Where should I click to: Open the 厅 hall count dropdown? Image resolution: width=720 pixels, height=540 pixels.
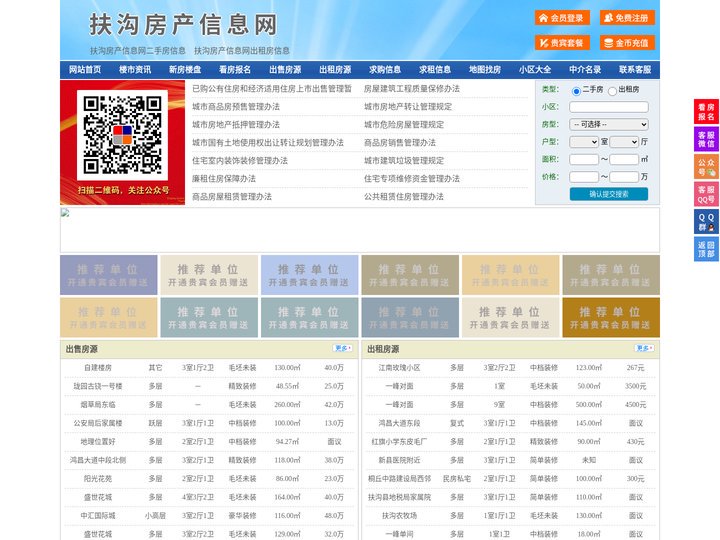coord(624,142)
